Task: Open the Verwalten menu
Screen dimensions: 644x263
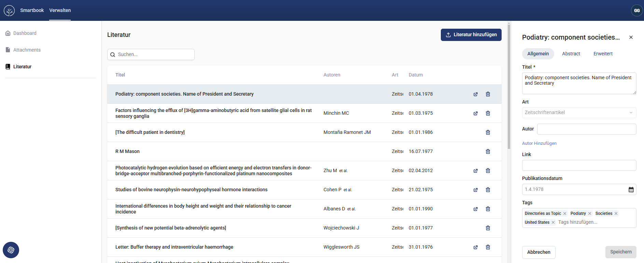Action: 60,10
